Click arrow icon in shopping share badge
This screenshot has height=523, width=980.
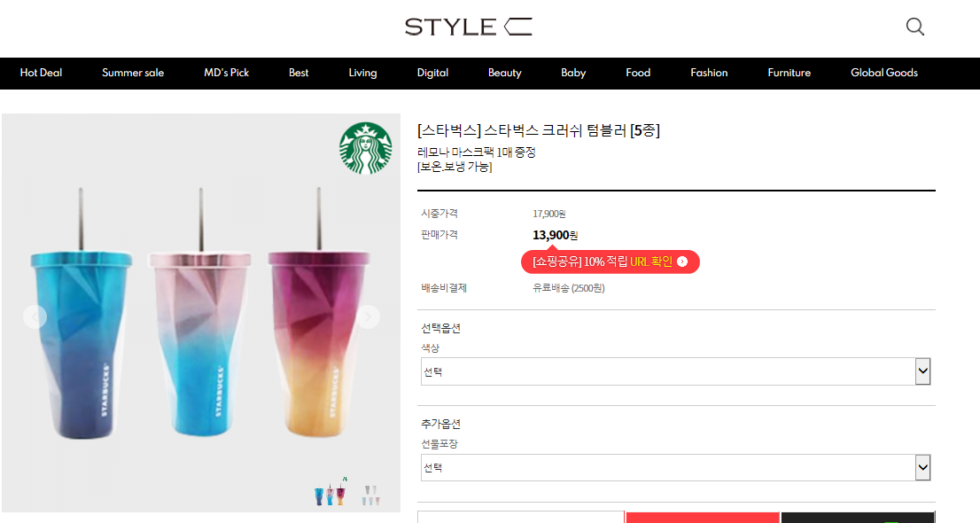point(682,261)
